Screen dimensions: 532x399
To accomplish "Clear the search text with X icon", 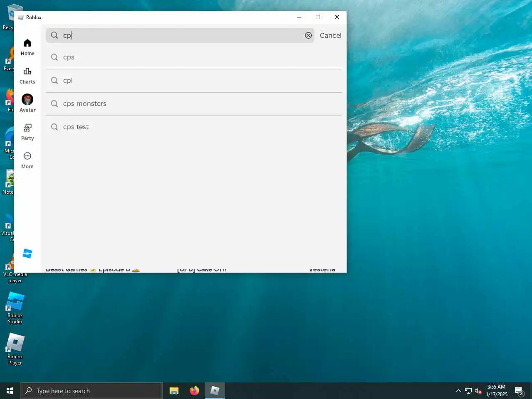I will [308, 35].
